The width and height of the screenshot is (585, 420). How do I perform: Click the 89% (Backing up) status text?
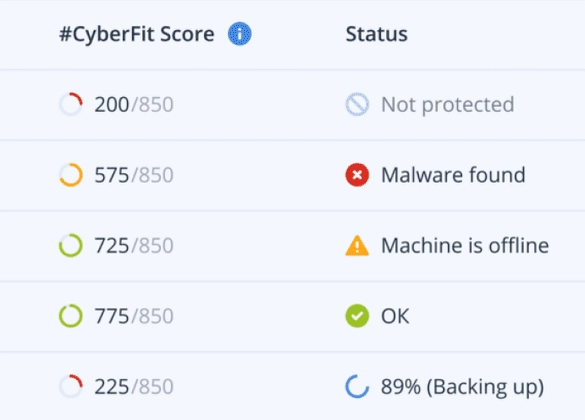pyautogui.click(x=462, y=387)
